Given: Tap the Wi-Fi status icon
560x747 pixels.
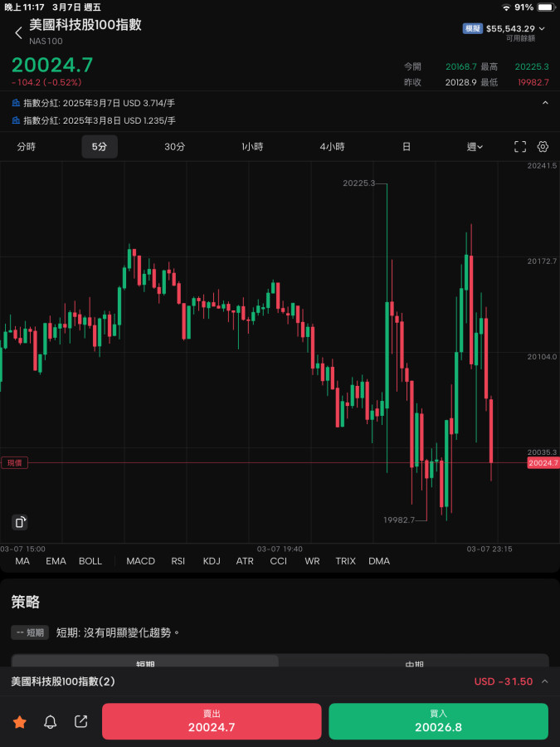Looking at the screenshot, I should point(506,7).
